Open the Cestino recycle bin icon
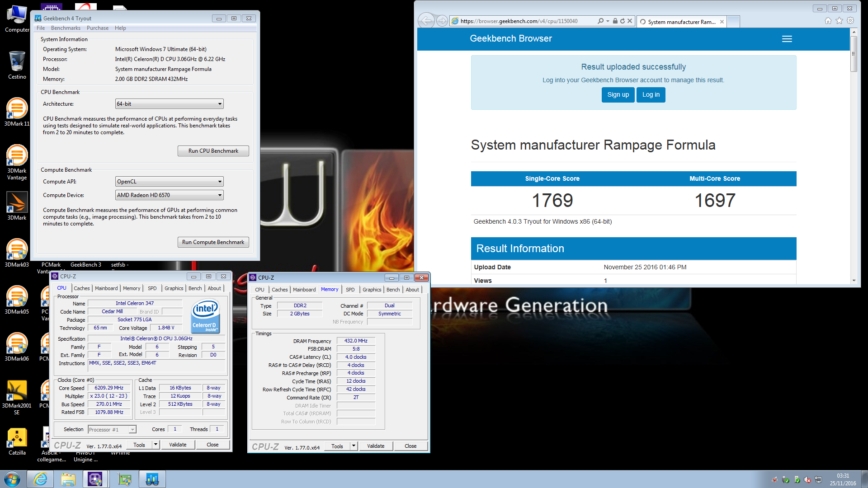The width and height of the screenshot is (868, 488). coord(17,66)
